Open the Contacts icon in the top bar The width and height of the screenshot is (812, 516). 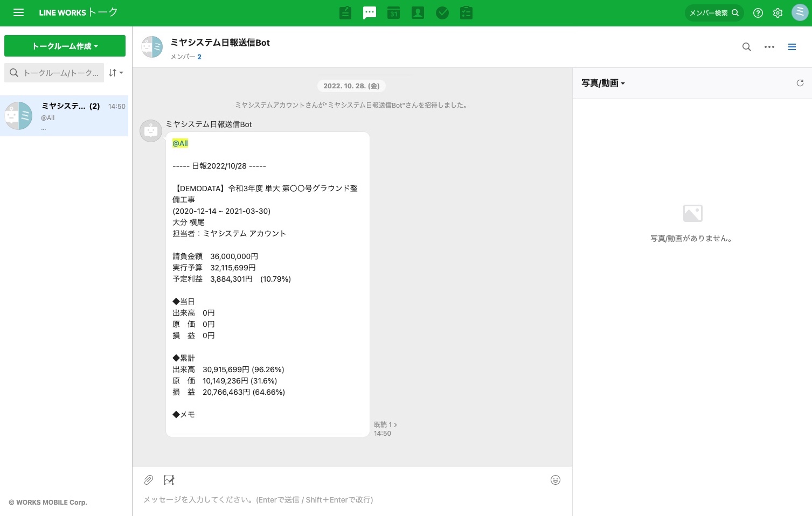418,13
